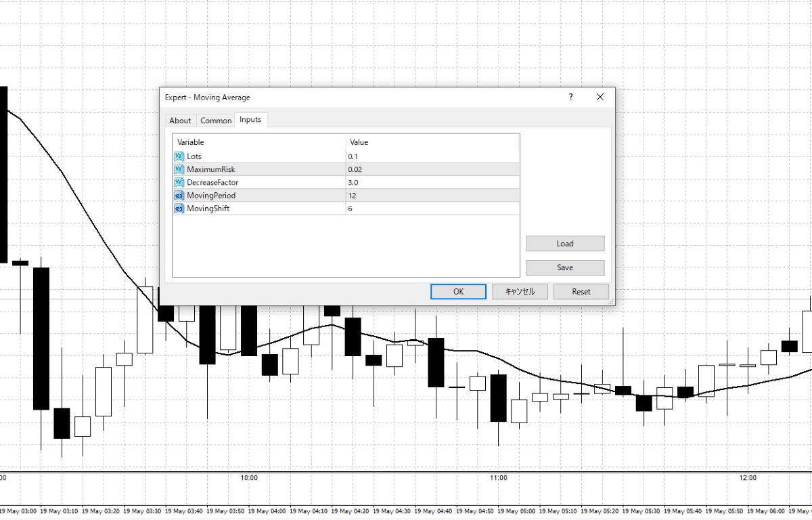812x520 pixels.
Task: Open the Common tab
Action: pyautogui.click(x=216, y=120)
